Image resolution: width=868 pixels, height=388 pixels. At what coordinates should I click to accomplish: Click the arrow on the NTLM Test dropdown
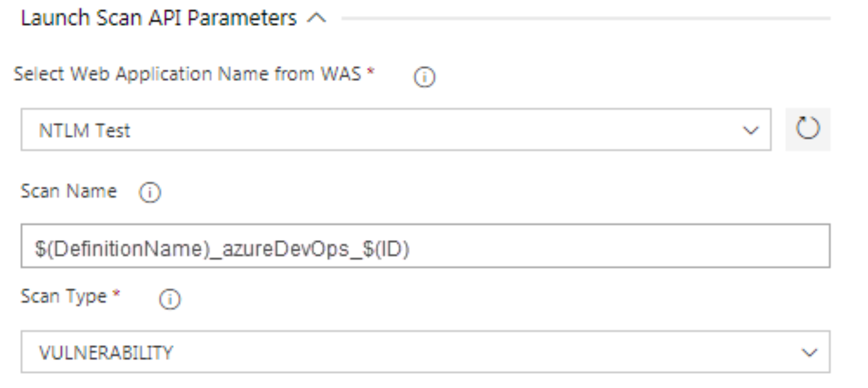(x=751, y=131)
